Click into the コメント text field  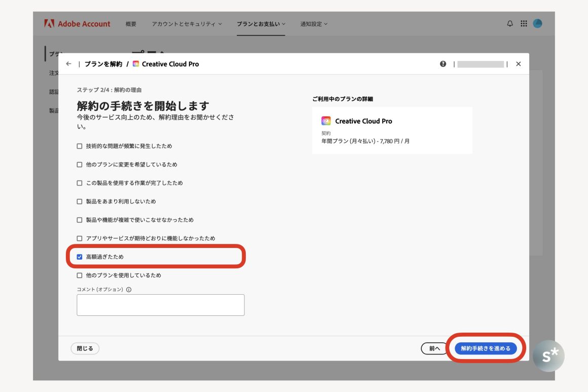(x=160, y=305)
